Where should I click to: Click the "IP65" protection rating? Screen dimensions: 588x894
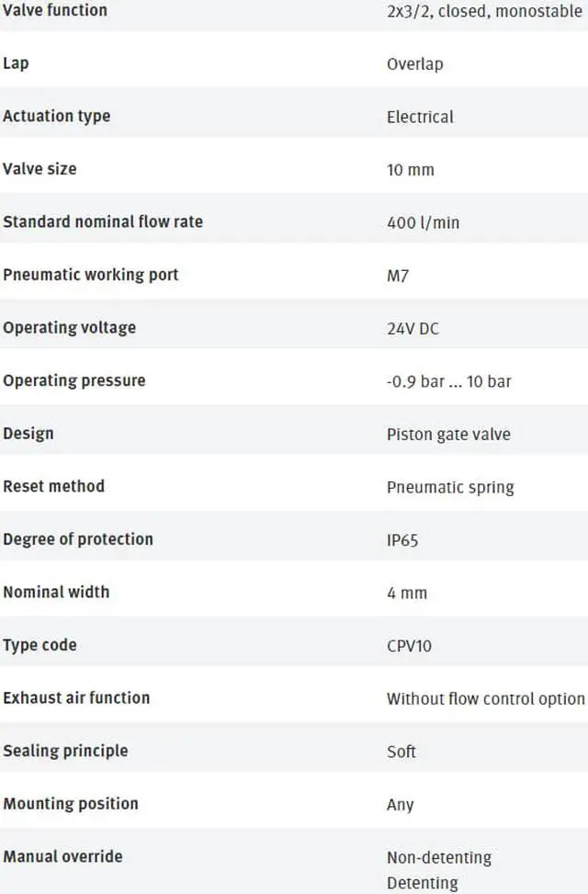(402, 540)
